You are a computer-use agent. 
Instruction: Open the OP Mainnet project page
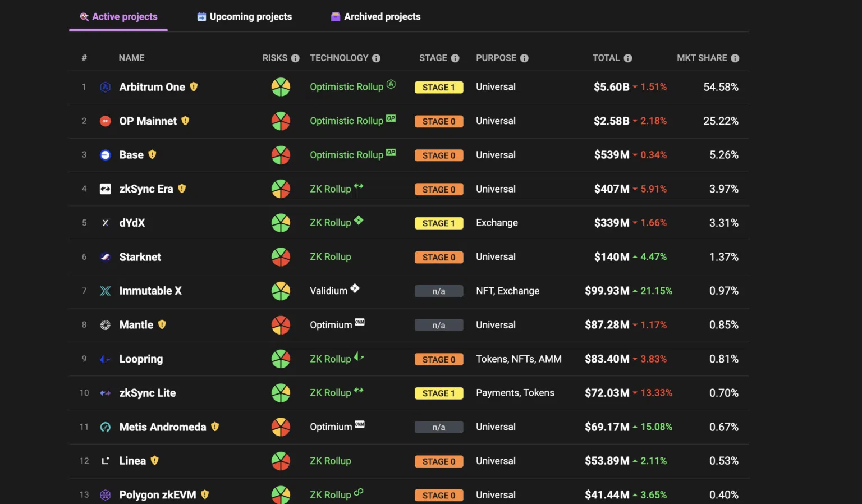(x=148, y=121)
